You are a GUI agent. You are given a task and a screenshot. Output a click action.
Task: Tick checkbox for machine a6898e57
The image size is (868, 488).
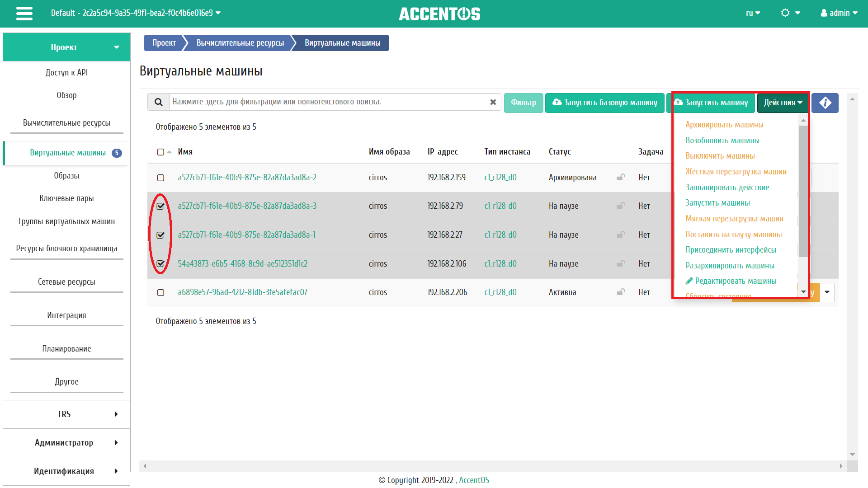point(160,292)
